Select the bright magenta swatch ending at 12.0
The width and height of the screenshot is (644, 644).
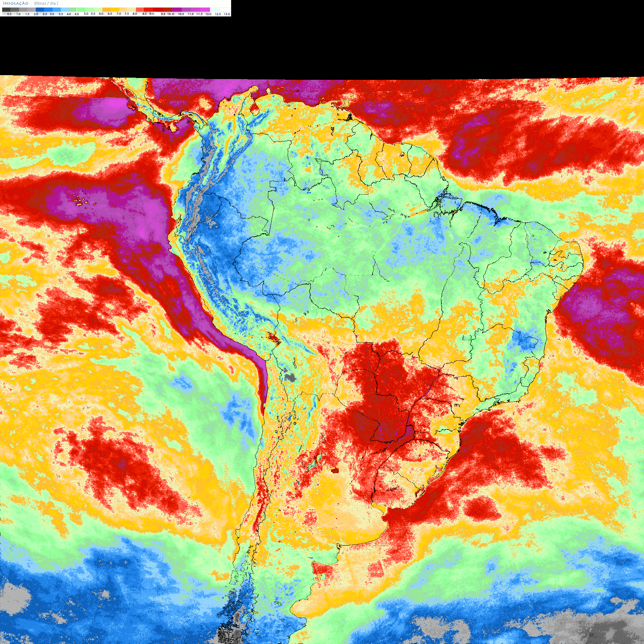click(205, 10)
